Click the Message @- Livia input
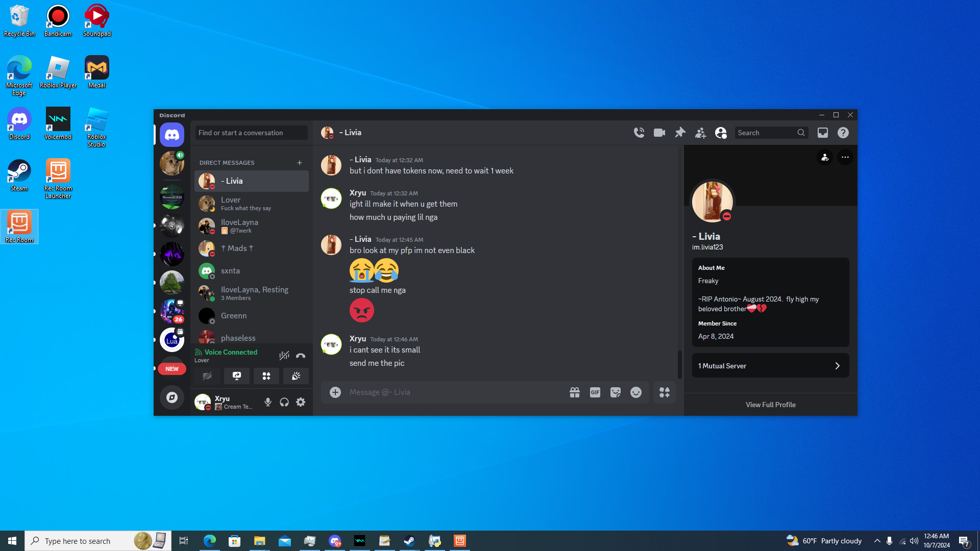Image resolution: width=980 pixels, height=551 pixels. point(454,392)
